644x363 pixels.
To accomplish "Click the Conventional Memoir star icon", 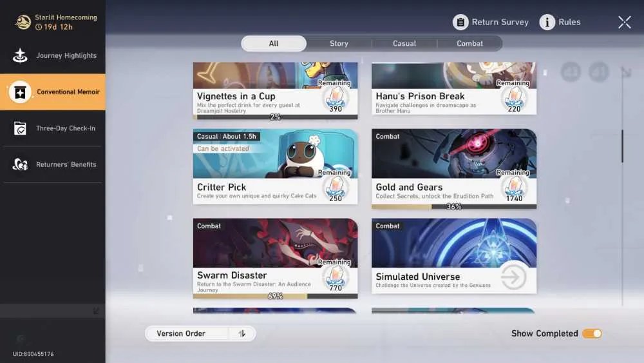I will [x=20, y=92].
